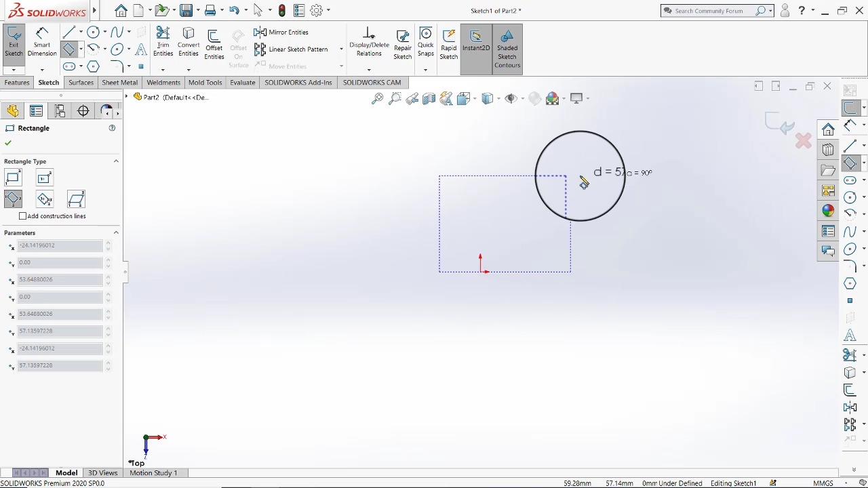Image resolution: width=868 pixels, height=488 pixels.
Task: Open the Linear Sketch Pattern dropdown arrow
Action: (x=341, y=49)
